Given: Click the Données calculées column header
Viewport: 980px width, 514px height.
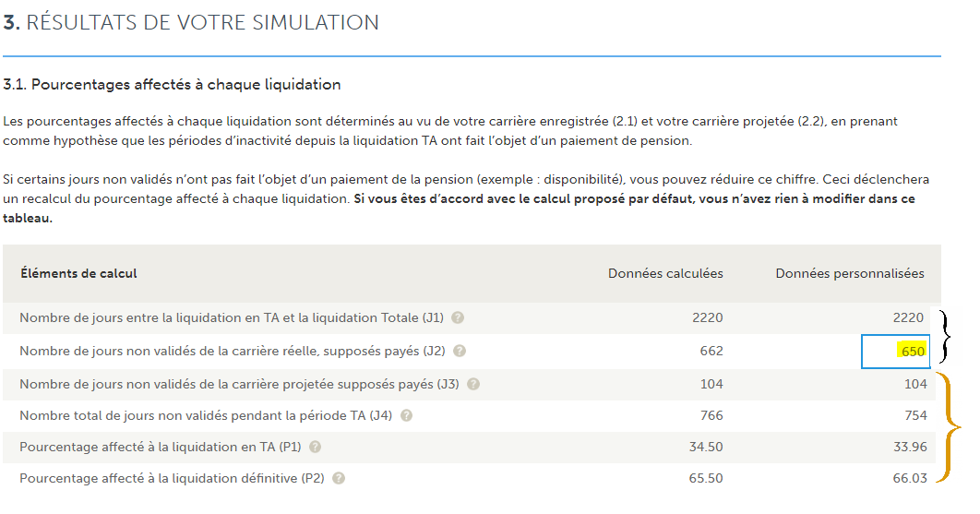Looking at the screenshot, I should (665, 273).
